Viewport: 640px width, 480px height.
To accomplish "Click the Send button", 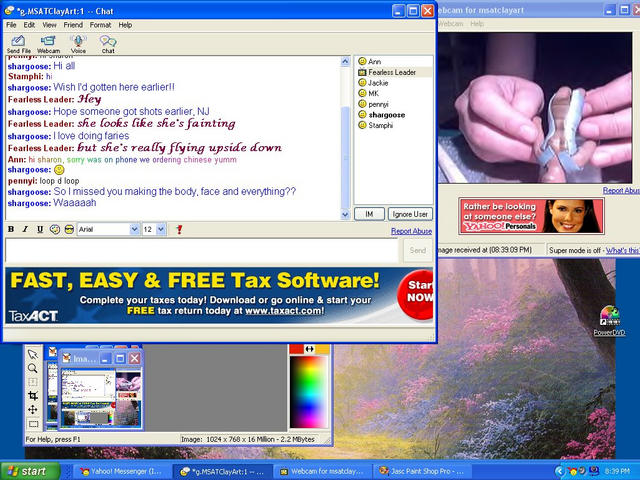I will pos(418,250).
